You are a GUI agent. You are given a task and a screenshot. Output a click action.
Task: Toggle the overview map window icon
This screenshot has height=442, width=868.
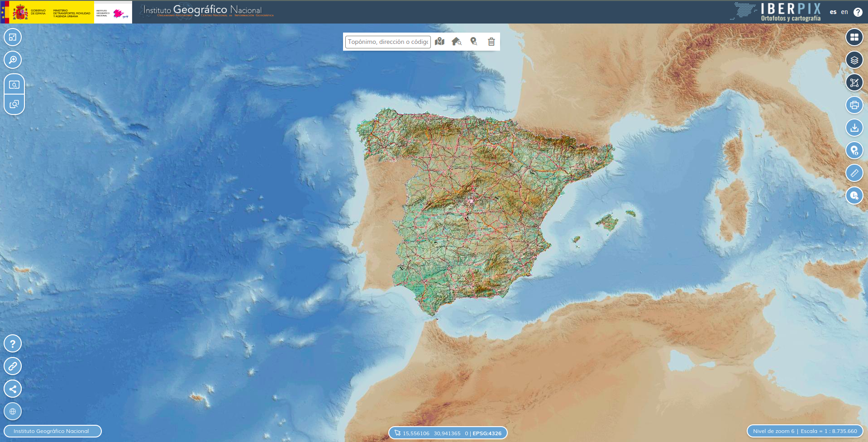(x=13, y=37)
